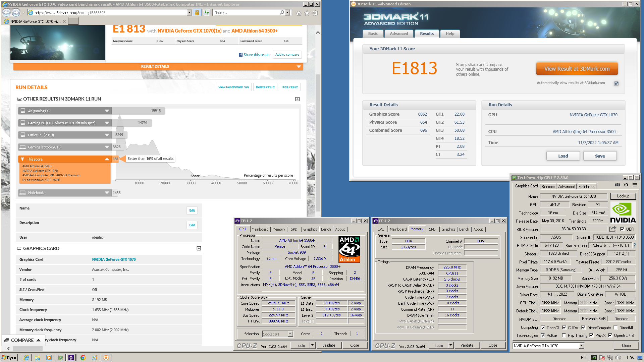Click the benchmark screenshot thumbnail

click(58, 43)
